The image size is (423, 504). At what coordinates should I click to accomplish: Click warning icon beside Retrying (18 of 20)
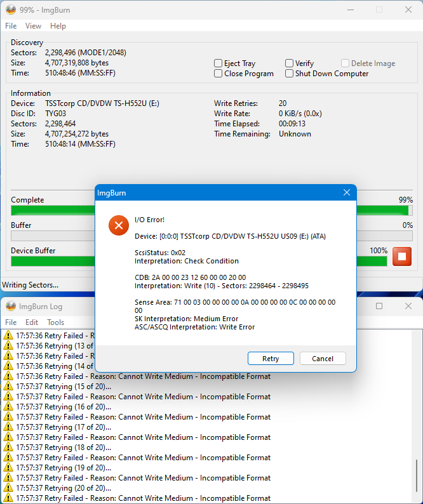[8, 448]
